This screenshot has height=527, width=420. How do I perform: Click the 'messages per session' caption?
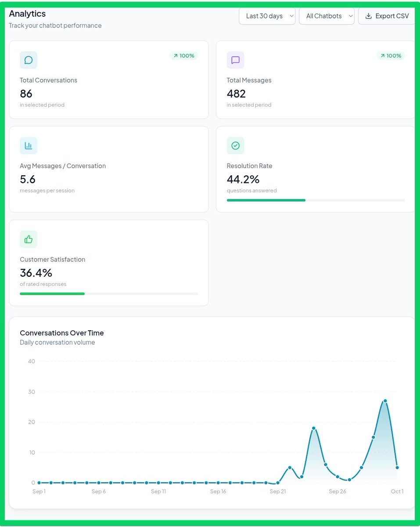click(47, 191)
